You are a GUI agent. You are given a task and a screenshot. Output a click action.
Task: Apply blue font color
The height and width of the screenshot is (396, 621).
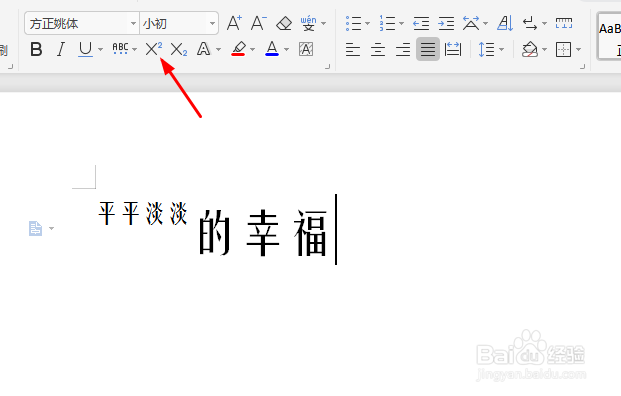point(272,49)
